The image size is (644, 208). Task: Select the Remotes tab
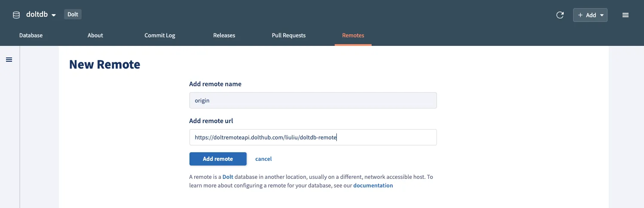point(353,35)
